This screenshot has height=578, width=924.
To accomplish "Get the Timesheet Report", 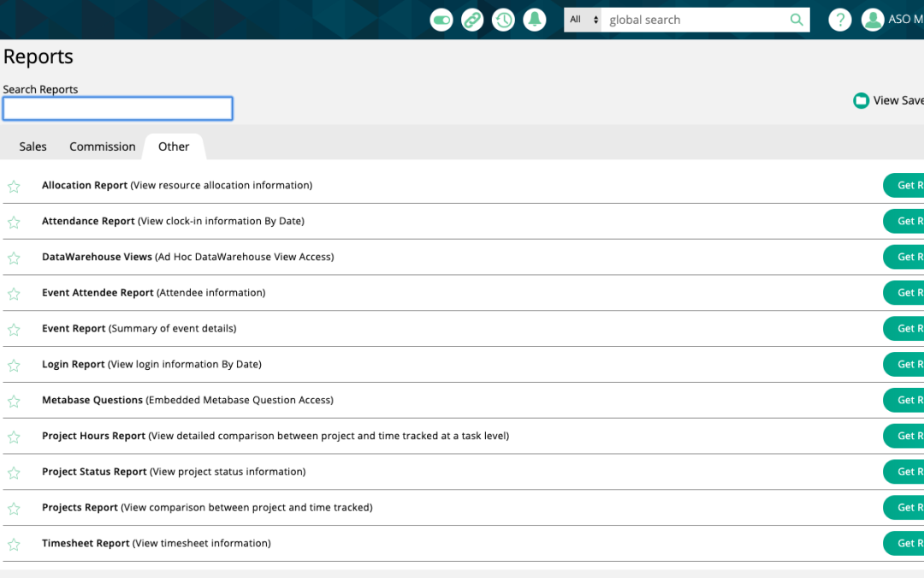I will (903, 543).
